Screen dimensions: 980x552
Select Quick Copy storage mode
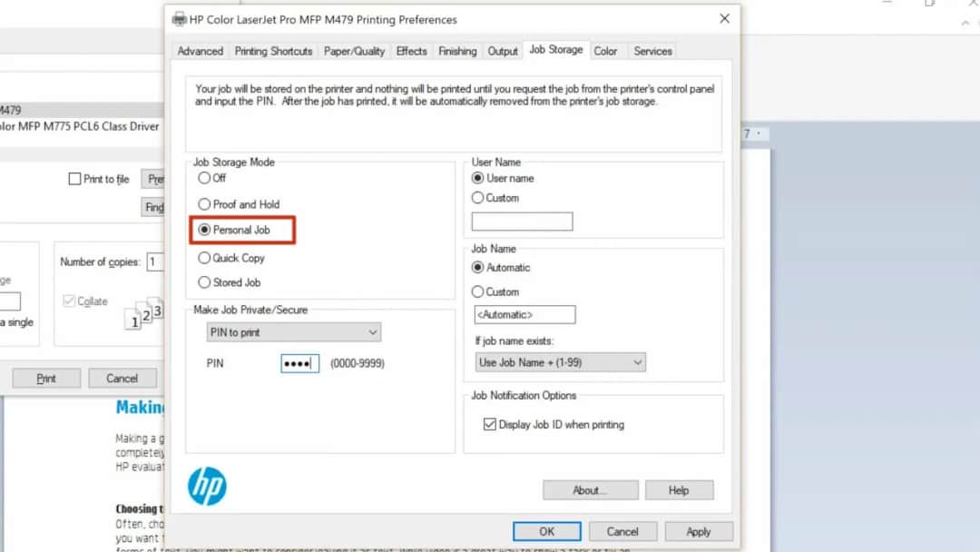(204, 258)
